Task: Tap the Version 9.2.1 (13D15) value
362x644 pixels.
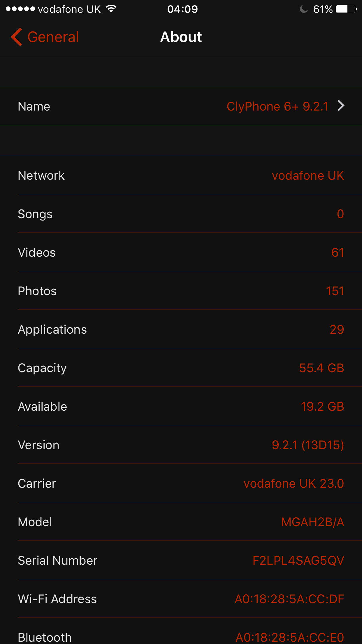Action: pos(307,445)
